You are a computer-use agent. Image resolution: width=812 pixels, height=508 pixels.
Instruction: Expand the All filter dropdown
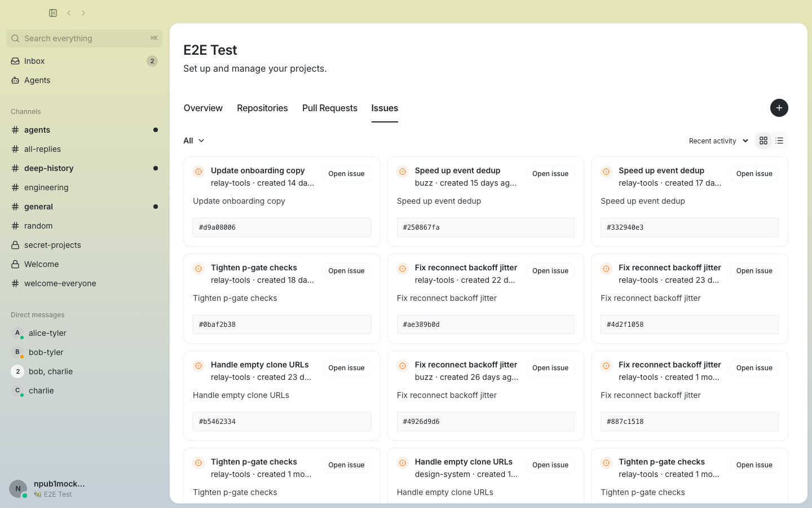194,141
